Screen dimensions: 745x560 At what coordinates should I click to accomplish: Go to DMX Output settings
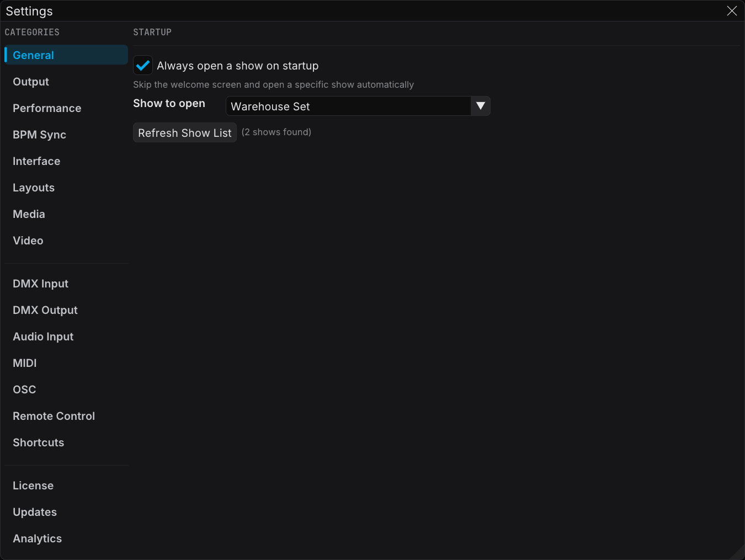tap(66, 310)
